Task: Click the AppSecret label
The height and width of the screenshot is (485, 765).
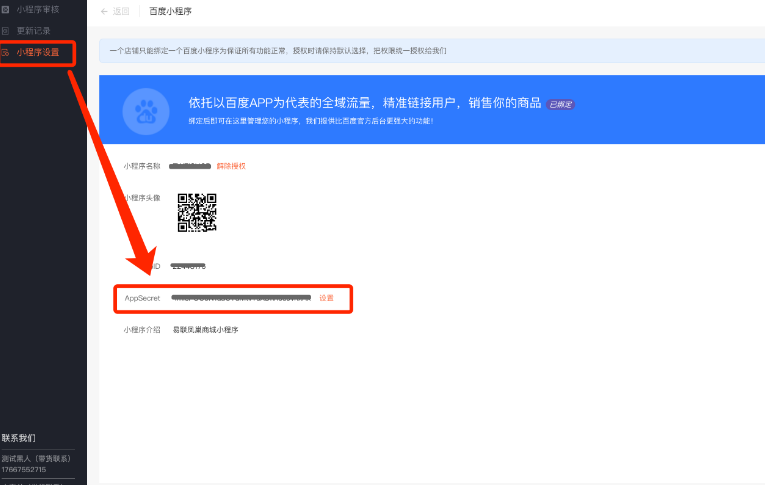Action: pyautogui.click(x=142, y=298)
